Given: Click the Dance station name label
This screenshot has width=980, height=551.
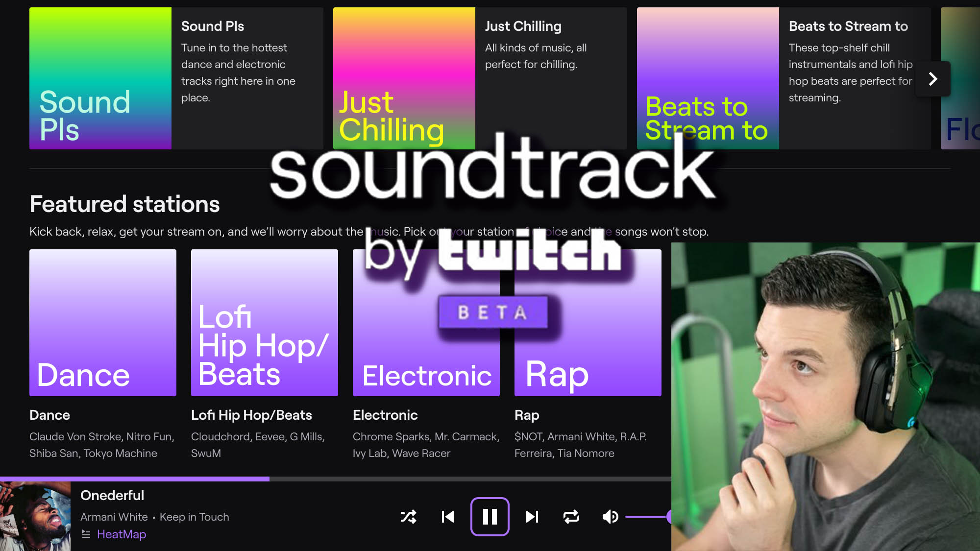Looking at the screenshot, I should point(49,415).
